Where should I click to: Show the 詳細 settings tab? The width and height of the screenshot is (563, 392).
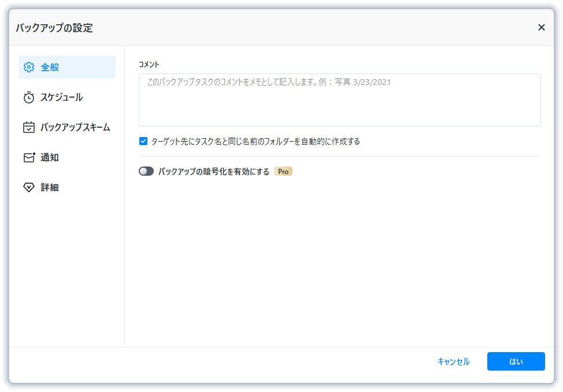pyautogui.click(x=50, y=188)
